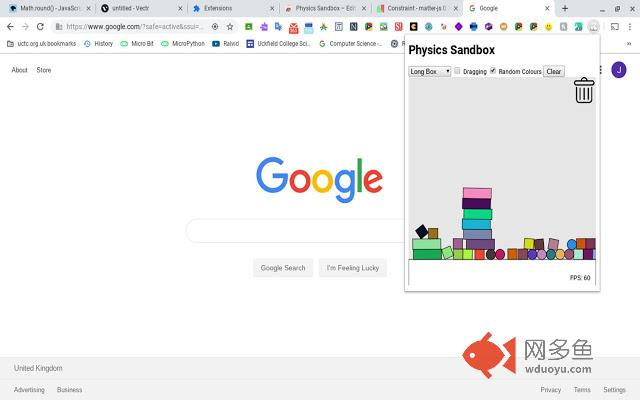Open the Google Translate extension icon
The image size is (640, 400).
pyautogui.click(x=278, y=27)
